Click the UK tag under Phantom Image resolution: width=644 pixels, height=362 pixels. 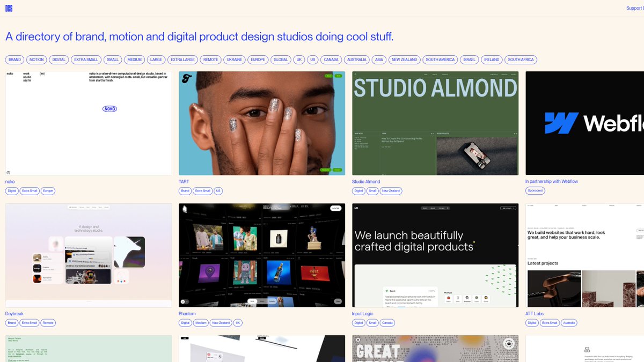[238, 323]
